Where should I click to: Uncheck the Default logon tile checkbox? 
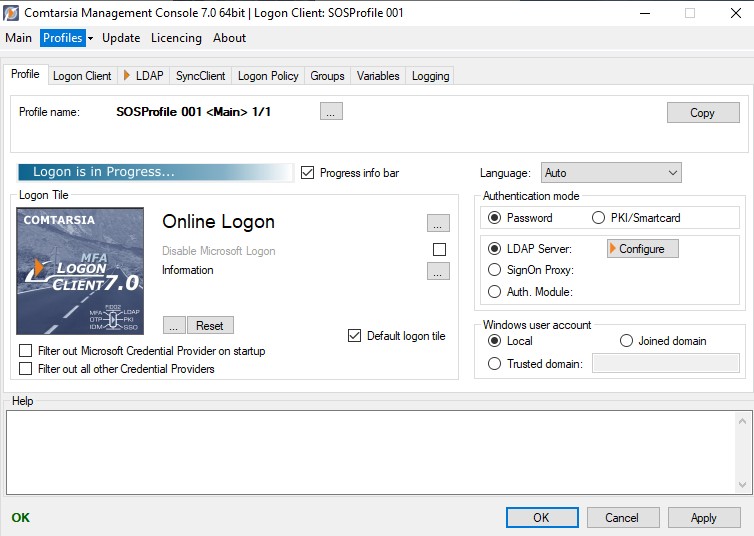[355, 336]
